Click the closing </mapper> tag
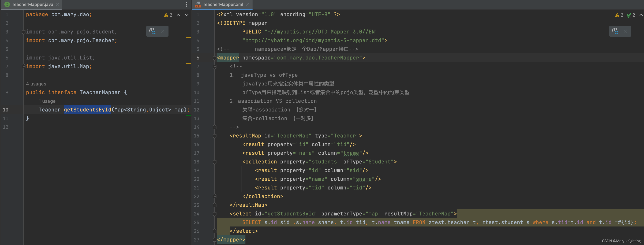 click(x=231, y=240)
